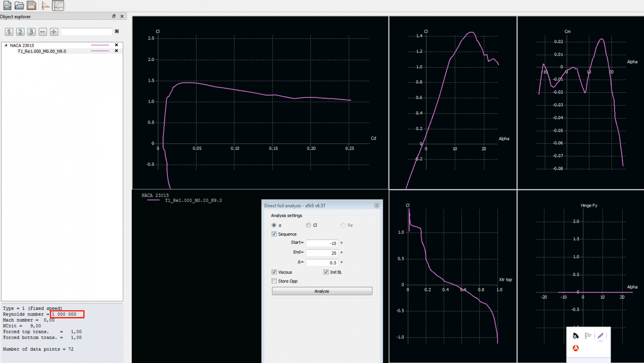This screenshot has height=363, width=644.
Task: Click the black tray icon beside the flag
Action: click(576, 336)
